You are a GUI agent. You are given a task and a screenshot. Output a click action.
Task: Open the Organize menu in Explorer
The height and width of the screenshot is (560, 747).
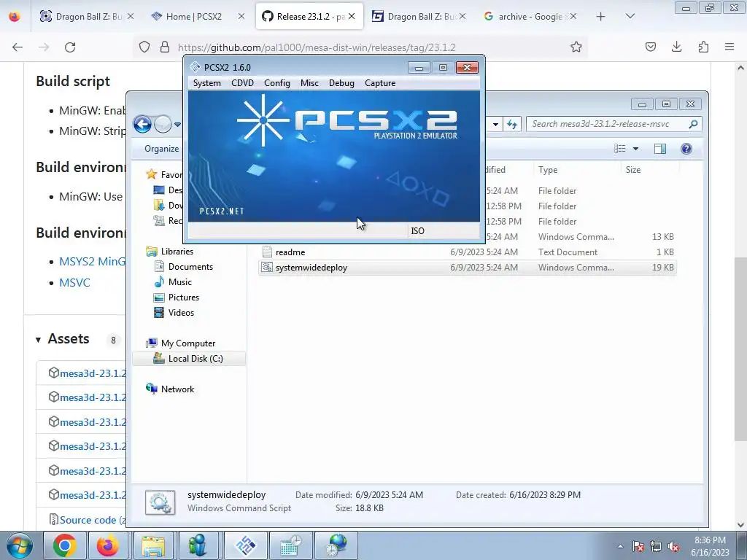coord(161,149)
